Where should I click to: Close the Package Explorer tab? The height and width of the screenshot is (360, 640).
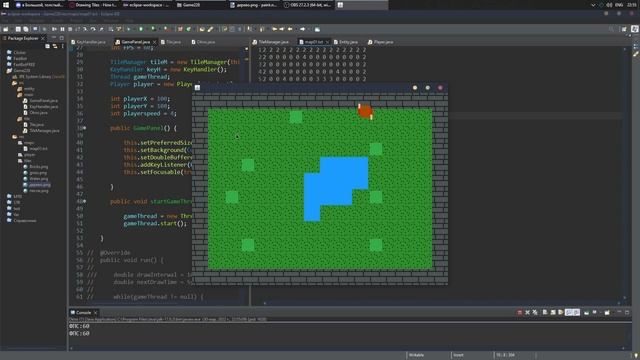point(43,38)
